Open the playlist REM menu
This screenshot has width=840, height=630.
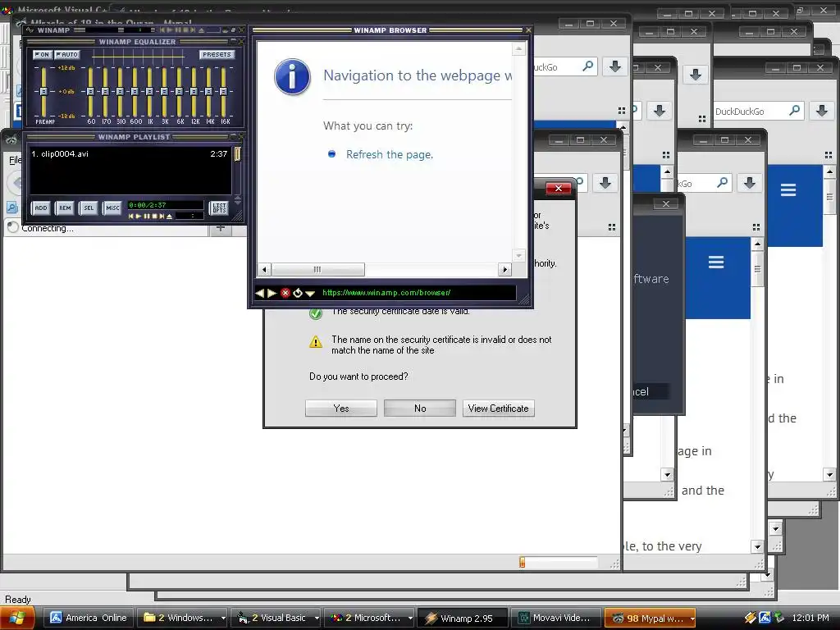point(65,208)
